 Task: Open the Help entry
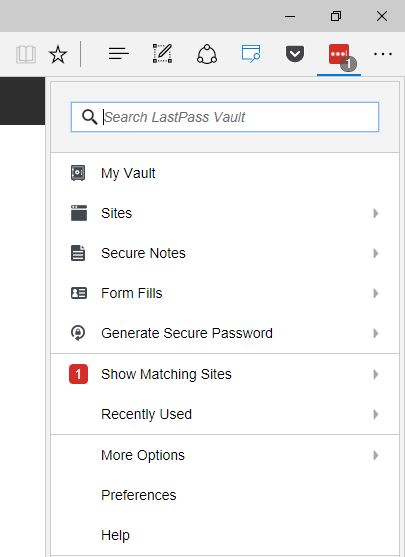(x=225, y=535)
